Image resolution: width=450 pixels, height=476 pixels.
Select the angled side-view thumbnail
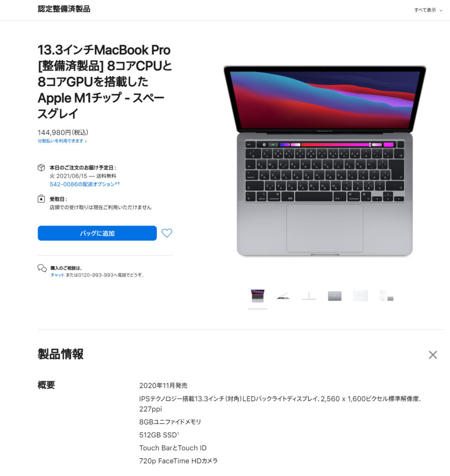(x=283, y=296)
